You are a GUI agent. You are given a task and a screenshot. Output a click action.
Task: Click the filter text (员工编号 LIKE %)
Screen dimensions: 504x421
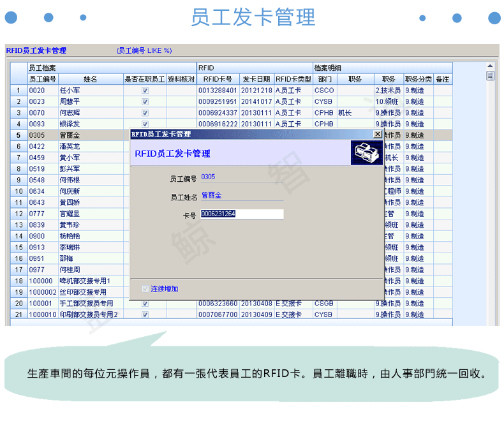[144, 51]
